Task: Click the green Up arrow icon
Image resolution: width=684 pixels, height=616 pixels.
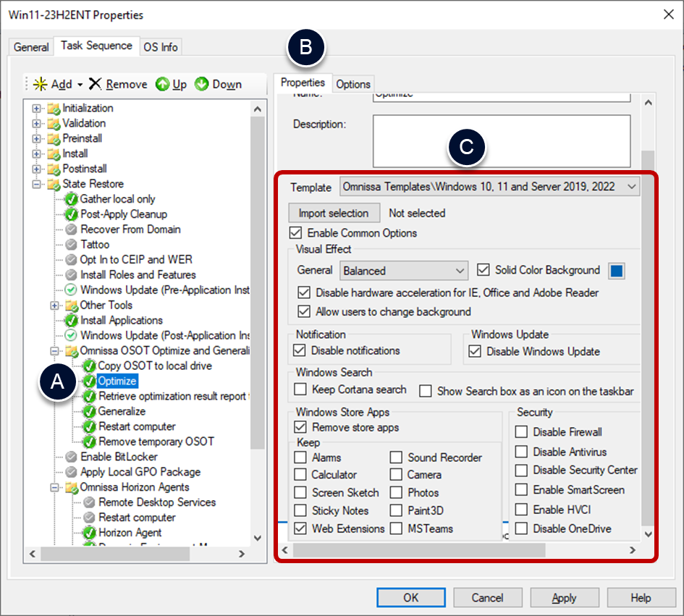Action: click(x=163, y=84)
